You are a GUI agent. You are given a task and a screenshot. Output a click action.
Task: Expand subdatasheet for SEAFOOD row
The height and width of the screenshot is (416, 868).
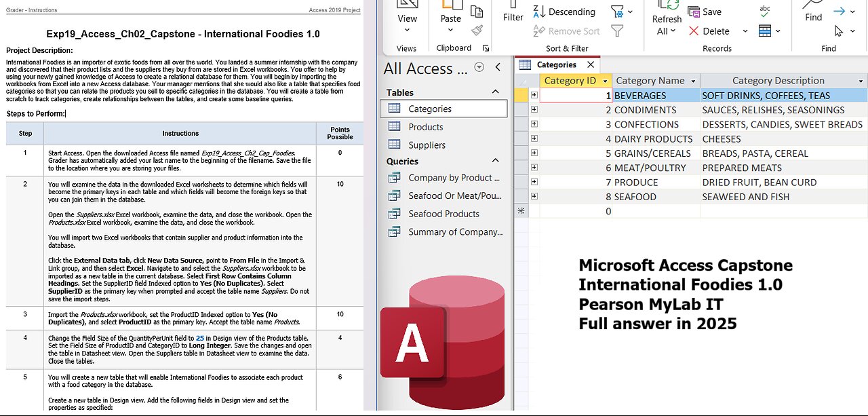pyautogui.click(x=534, y=197)
